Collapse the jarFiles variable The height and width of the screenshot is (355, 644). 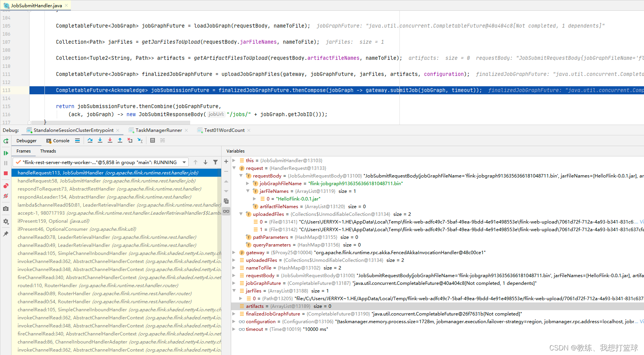(234, 291)
